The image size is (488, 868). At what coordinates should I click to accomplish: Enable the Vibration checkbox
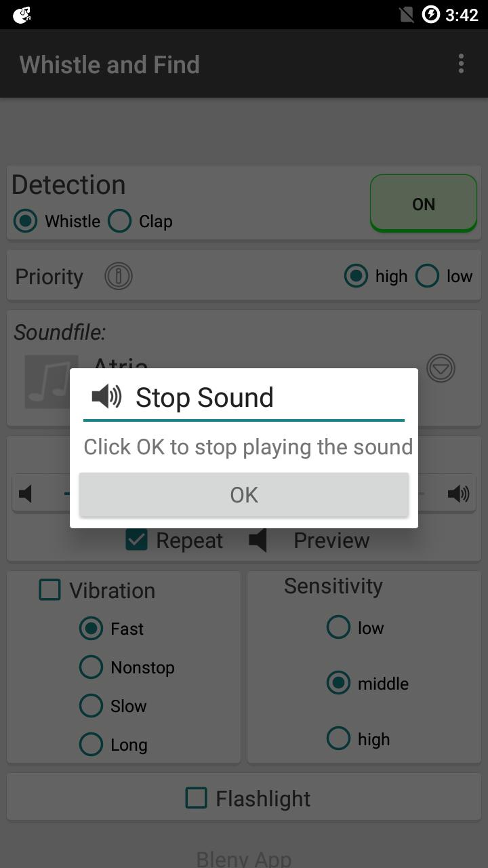[x=49, y=590]
